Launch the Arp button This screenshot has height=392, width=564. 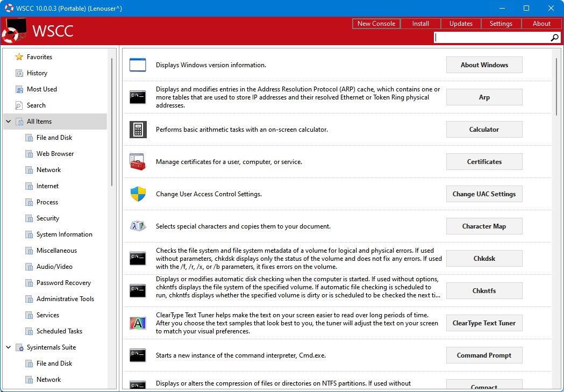coord(484,97)
